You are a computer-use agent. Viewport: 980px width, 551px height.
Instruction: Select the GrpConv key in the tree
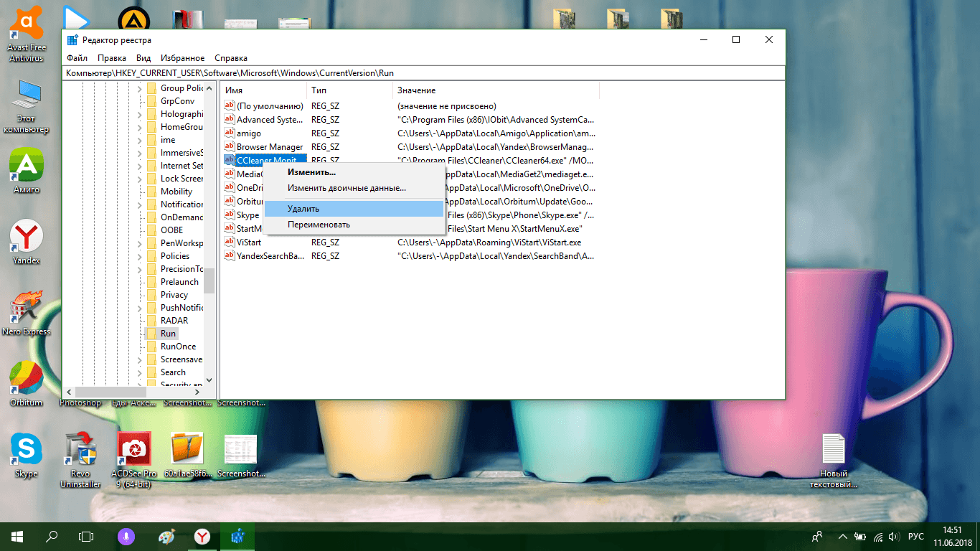[x=177, y=101]
